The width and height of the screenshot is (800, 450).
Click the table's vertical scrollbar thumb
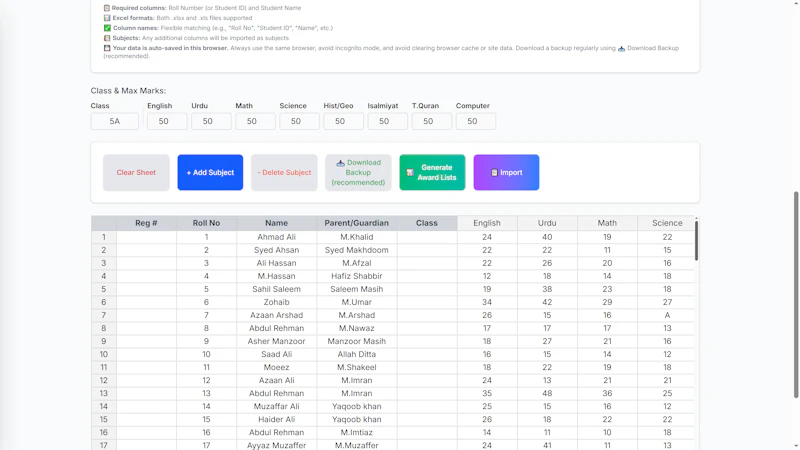pyautogui.click(x=696, y=241)
